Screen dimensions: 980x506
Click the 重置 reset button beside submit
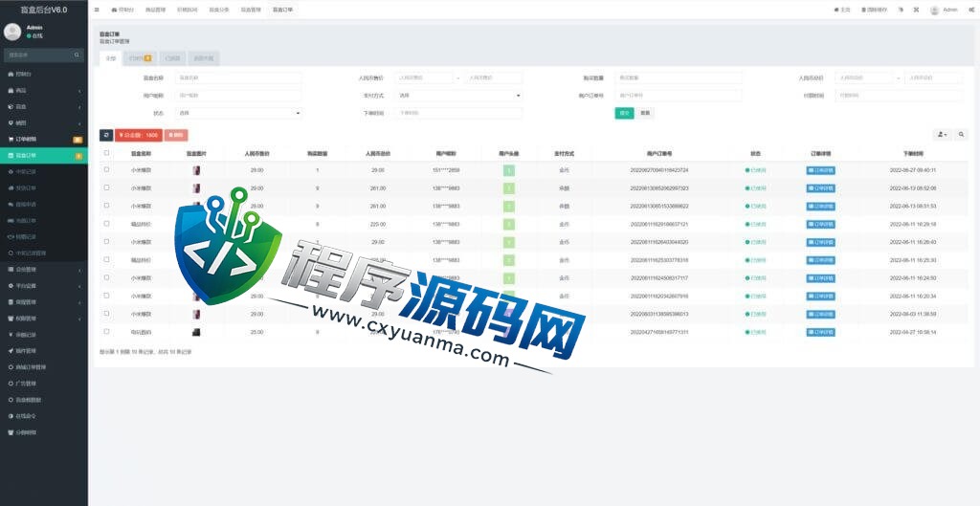coord(646,113)
